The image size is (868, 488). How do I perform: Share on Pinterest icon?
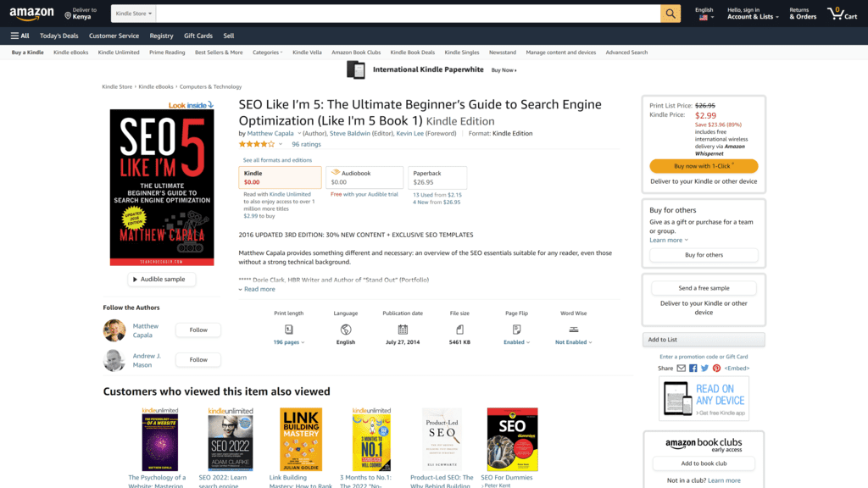coord(716,368)
